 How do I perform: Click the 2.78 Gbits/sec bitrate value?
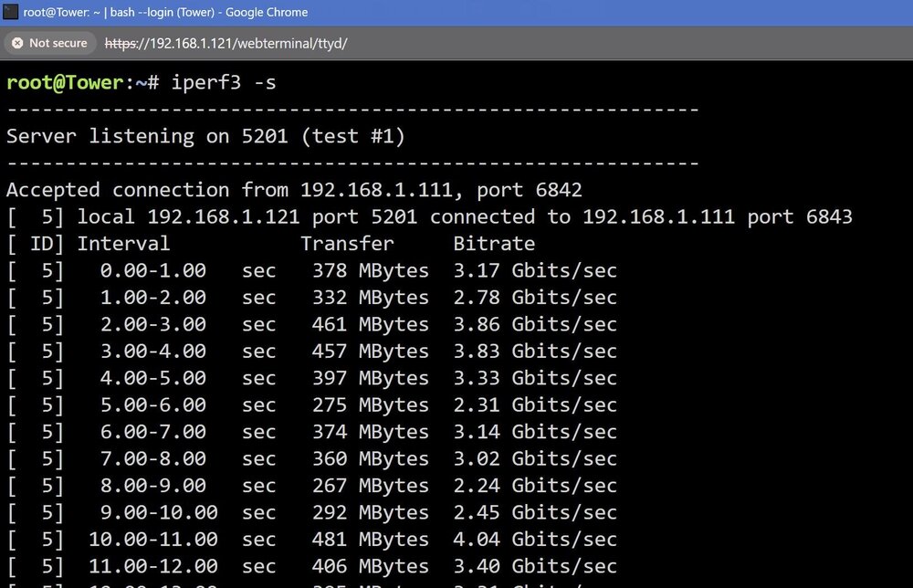tap(535, 298)
